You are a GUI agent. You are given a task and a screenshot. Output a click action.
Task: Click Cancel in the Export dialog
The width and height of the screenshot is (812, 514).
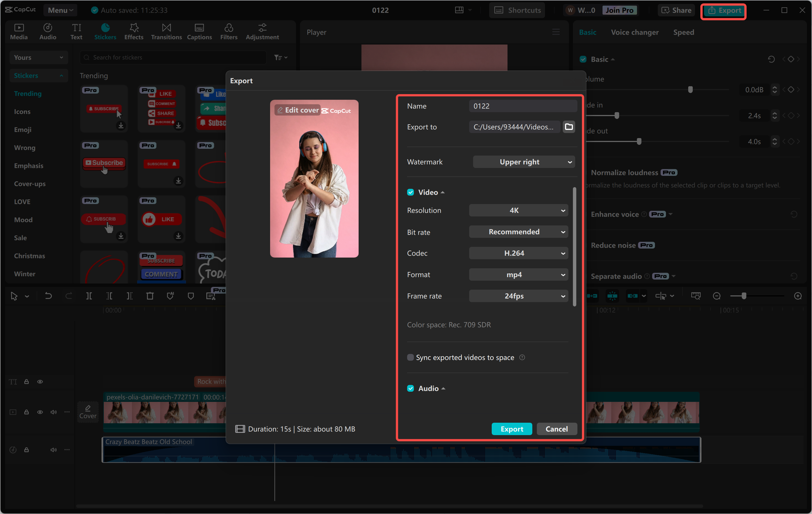(x=556, y=429)
